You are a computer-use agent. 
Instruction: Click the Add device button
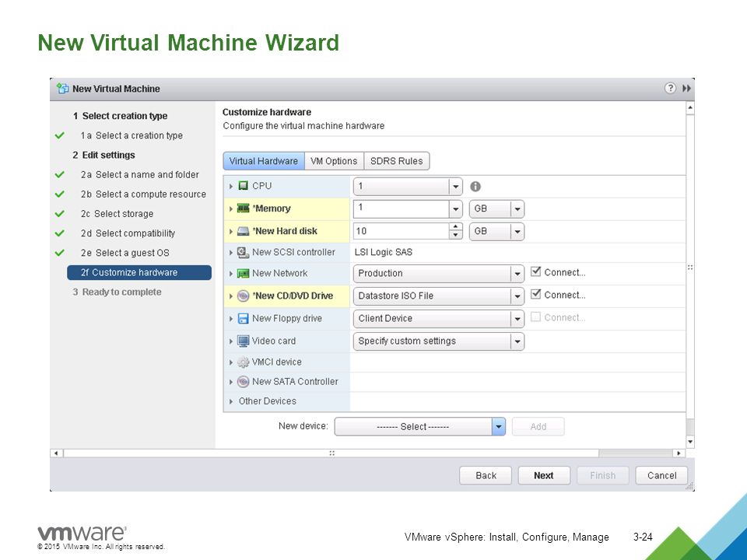(x=538, y=427)
